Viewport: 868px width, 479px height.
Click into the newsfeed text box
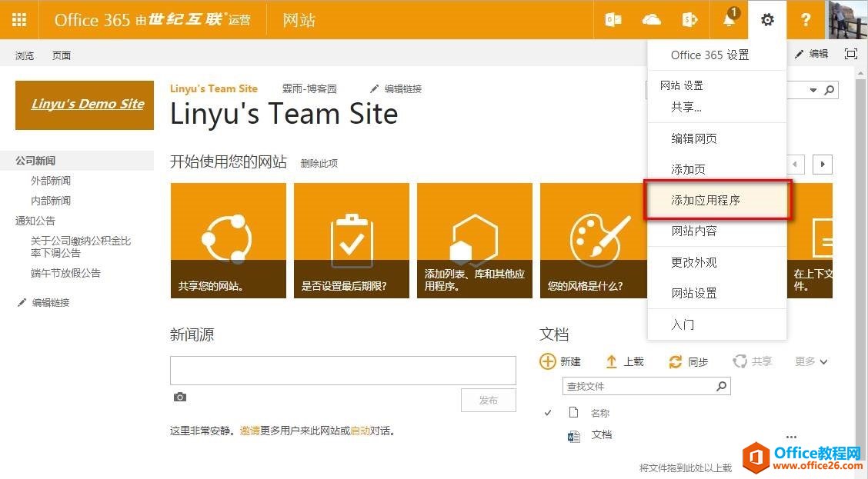342,370
